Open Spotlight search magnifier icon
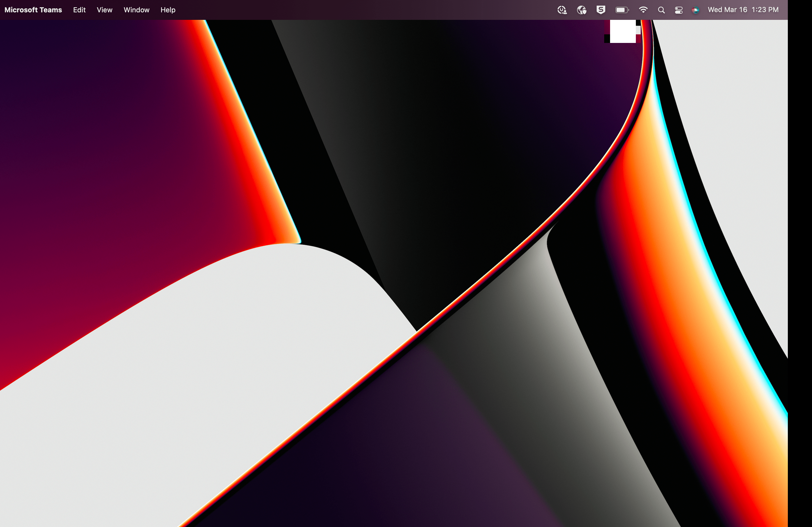This screenshot has width=812, height=527. tap(661, 10)
